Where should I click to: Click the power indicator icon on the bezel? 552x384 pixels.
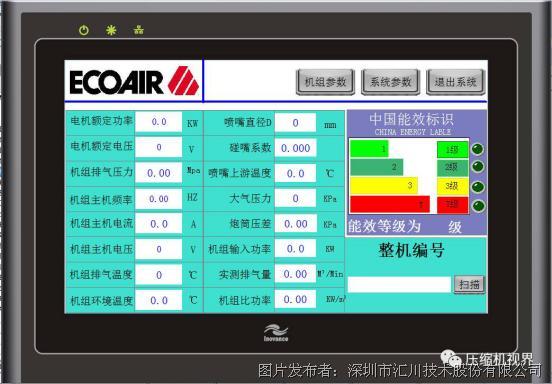(x=84, y=30)
